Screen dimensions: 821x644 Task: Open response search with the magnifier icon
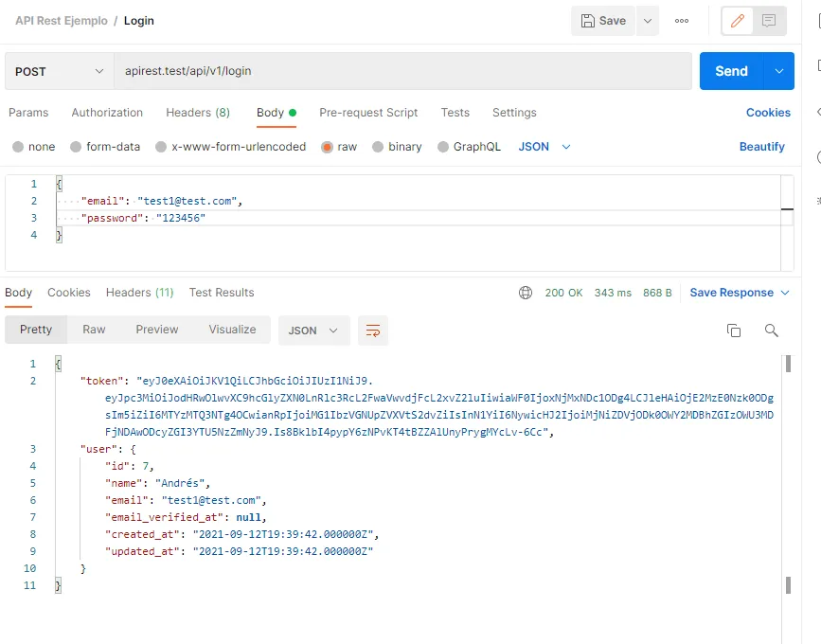point(772,331)
